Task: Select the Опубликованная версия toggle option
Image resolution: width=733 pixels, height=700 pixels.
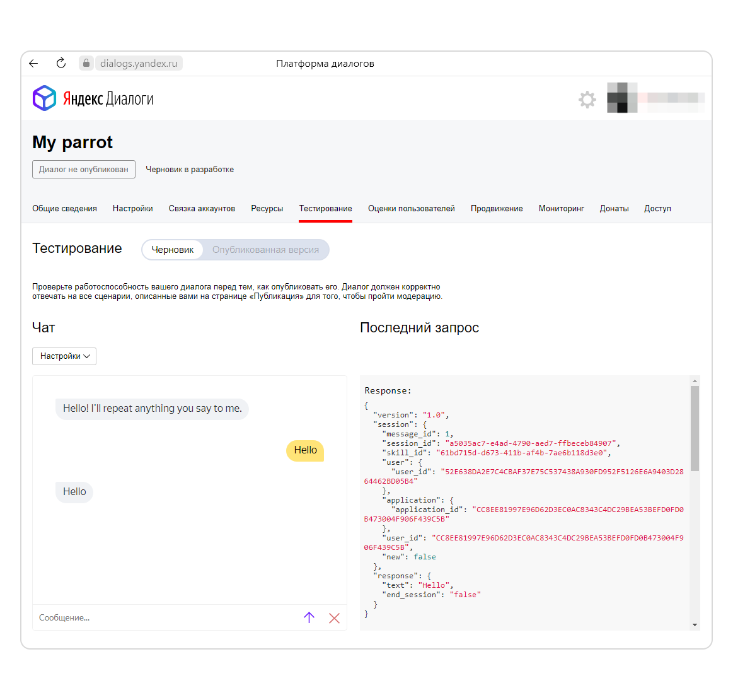Action: click(265, 250)
